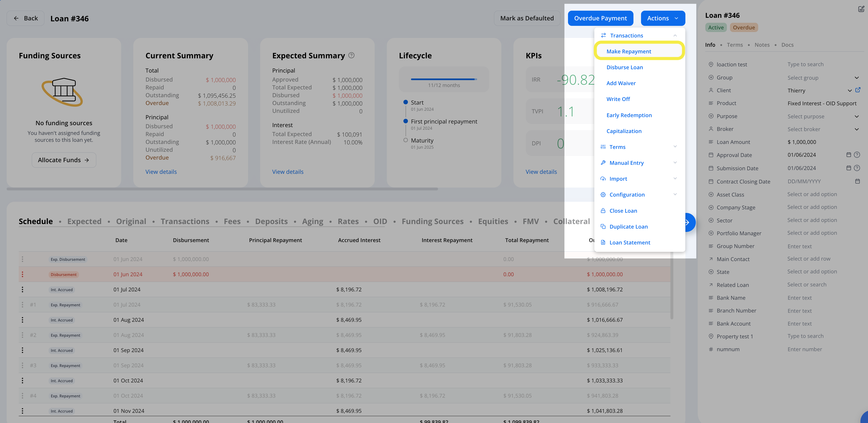Open row menu for Int. Accrued 01 Nov 2024
The image size is (868, 423).
coord(23,411)
